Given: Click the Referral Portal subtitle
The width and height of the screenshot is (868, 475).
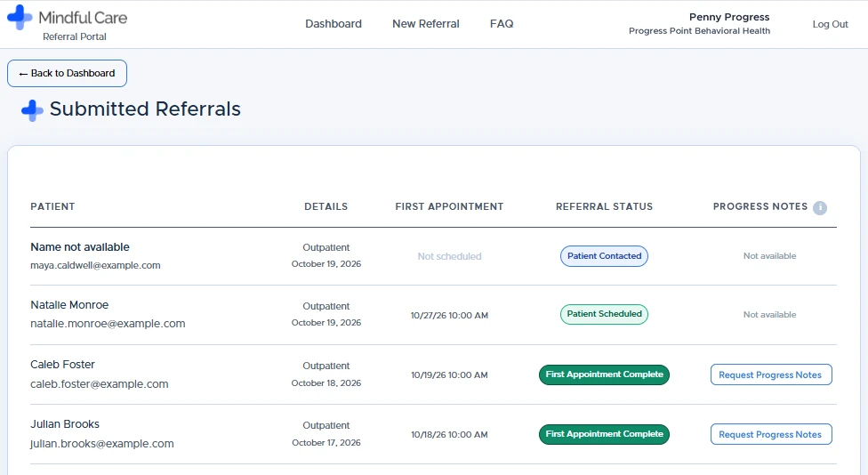Looking at the screenshot, I should pos(75,36).
